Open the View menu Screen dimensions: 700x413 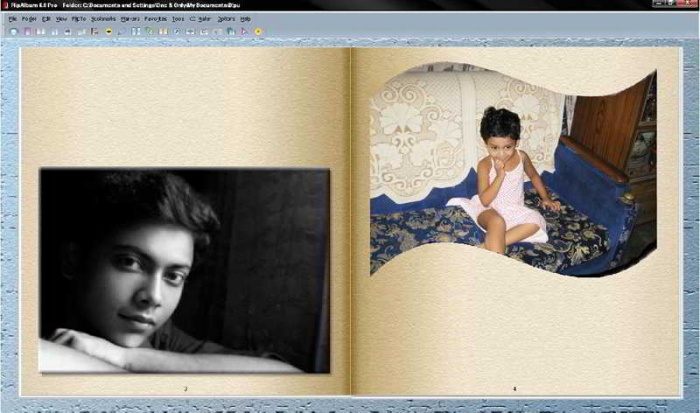(61, 19)
